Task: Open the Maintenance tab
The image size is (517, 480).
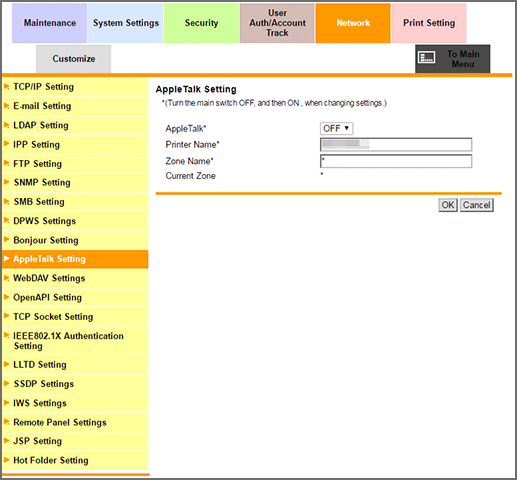Action: click(49, 23)
